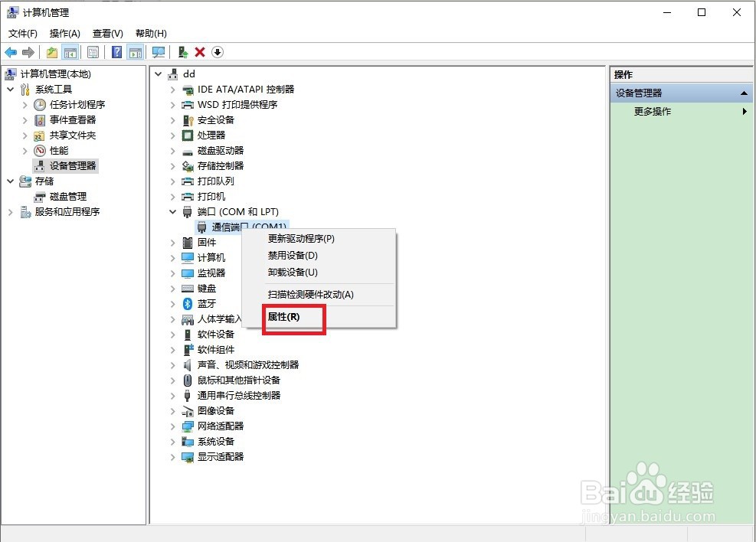Click the monitor icon beside 监视器
Screen dimensions: 756x542
coord(188,273)
